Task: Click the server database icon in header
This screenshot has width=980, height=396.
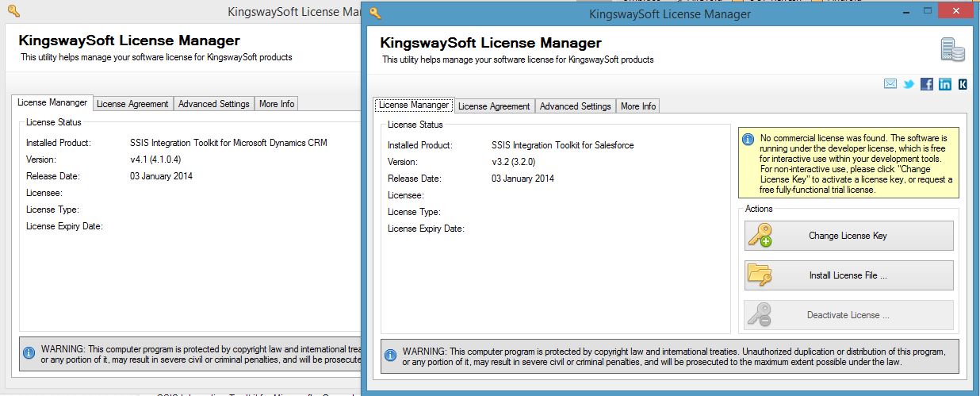Action: point(952,49)
